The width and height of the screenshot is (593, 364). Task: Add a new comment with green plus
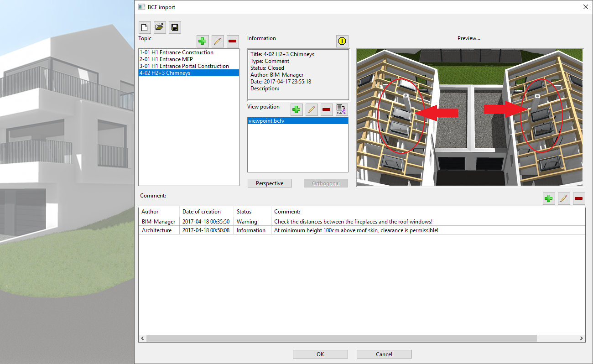549,198
